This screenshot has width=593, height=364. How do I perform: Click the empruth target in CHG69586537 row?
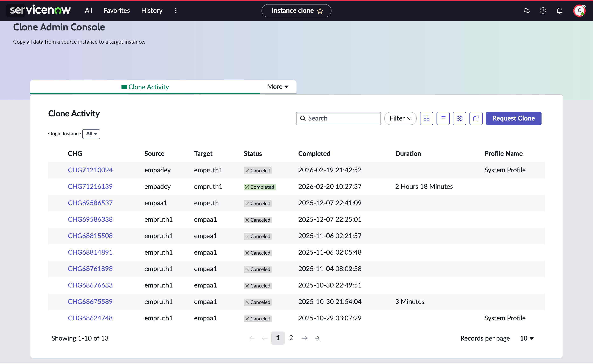[x=206, y=203]
